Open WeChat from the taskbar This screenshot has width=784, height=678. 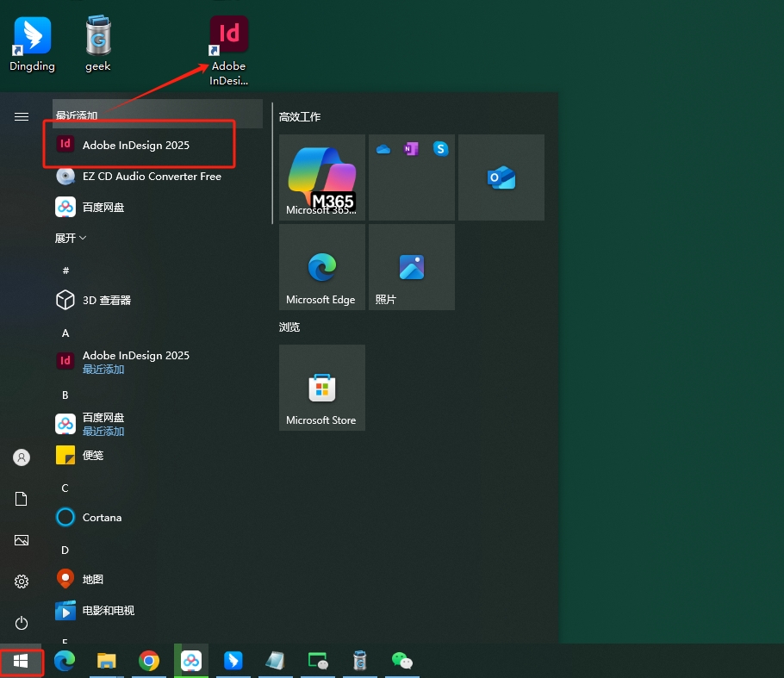point(401,661)
